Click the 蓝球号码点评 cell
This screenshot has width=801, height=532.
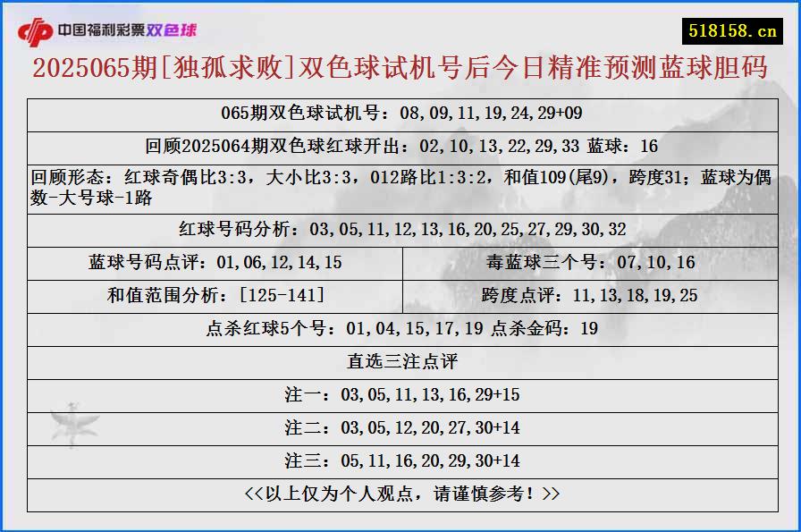coord(211,262)
